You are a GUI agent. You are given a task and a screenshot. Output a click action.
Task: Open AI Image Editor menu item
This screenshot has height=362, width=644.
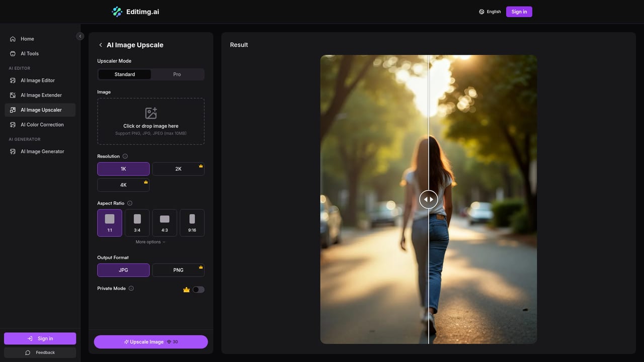(40, 80)
